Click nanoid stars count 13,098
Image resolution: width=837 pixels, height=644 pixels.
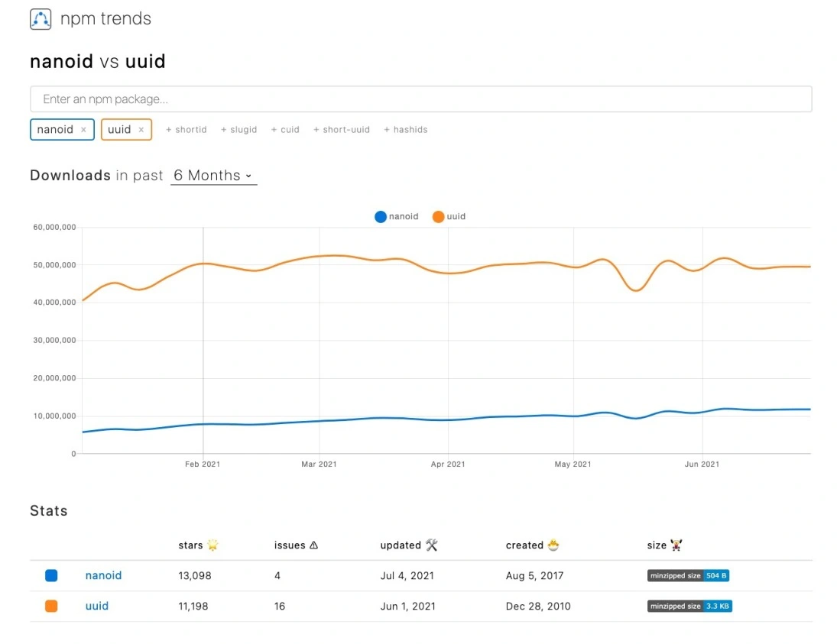[195, 576]
